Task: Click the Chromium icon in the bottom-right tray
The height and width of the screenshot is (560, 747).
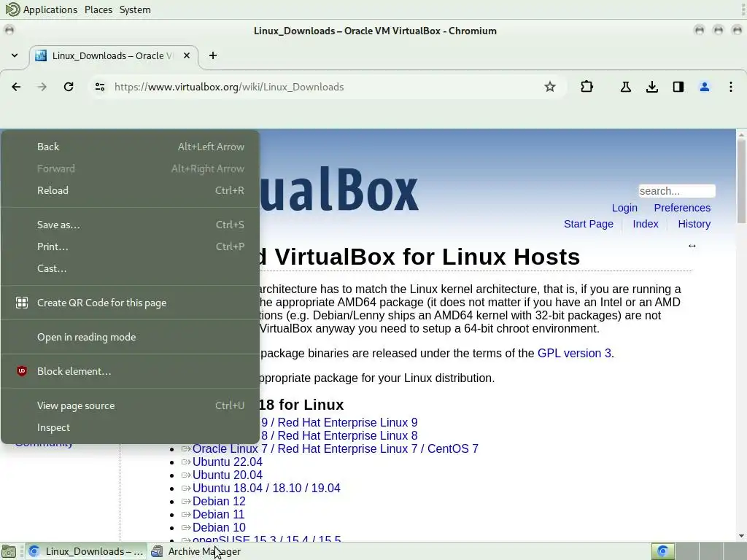Action: (662, 551)
